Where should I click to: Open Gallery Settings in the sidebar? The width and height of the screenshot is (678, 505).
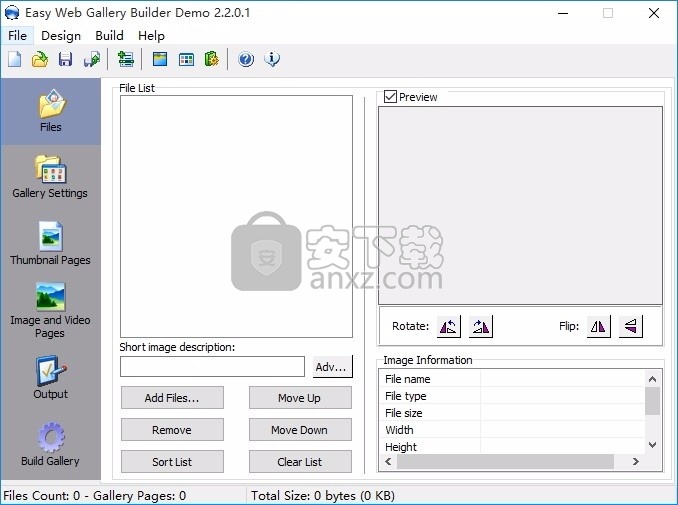click(x=50, y=177)
